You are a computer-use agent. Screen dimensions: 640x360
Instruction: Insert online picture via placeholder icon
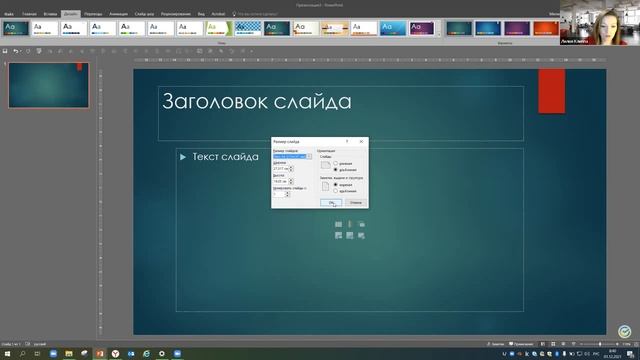coord(350,236)
